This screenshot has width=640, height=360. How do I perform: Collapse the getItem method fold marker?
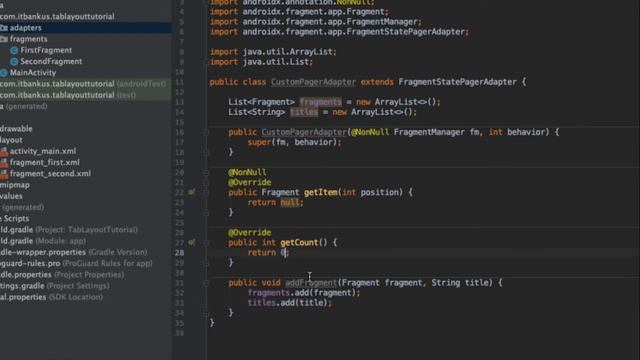206,192
